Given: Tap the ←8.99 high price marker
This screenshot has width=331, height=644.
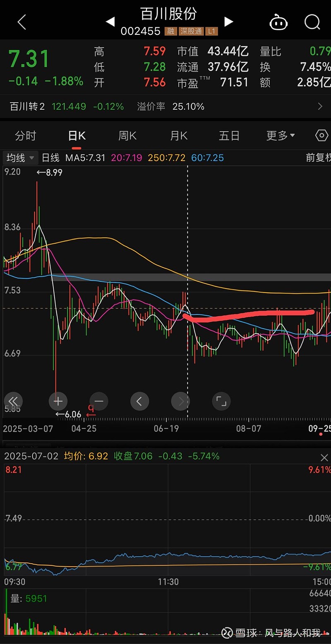Looking at the screenshot, I should click(x=49, y=173).
